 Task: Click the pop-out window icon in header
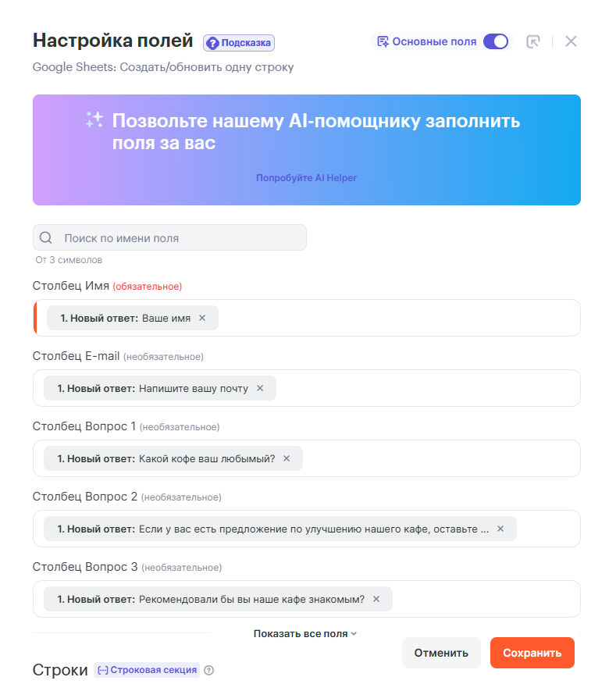pos(533,41)
